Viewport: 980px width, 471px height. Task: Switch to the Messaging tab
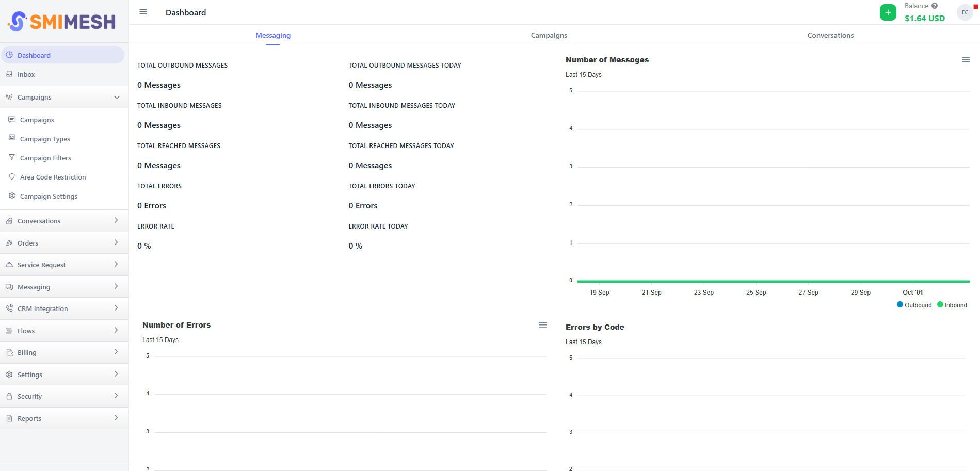point(273,35)
